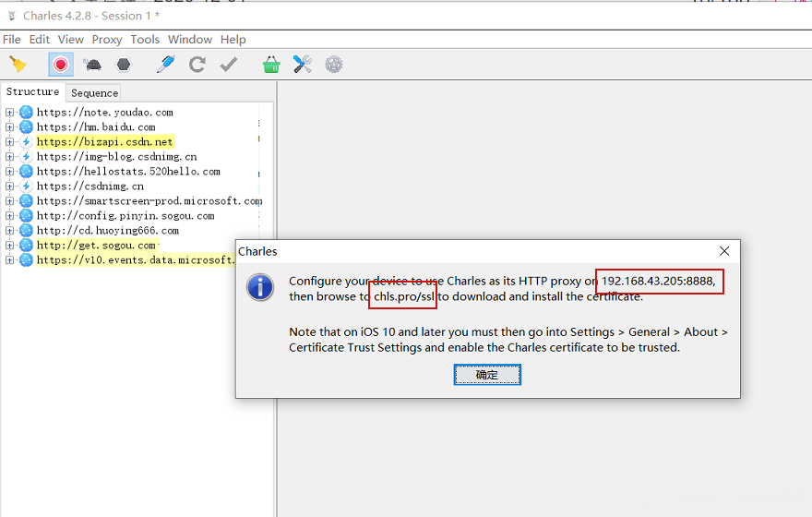Select https://hm.baidu.com host row
The width and height of the screenshot is (812, 517).
(x=96, y=126)
